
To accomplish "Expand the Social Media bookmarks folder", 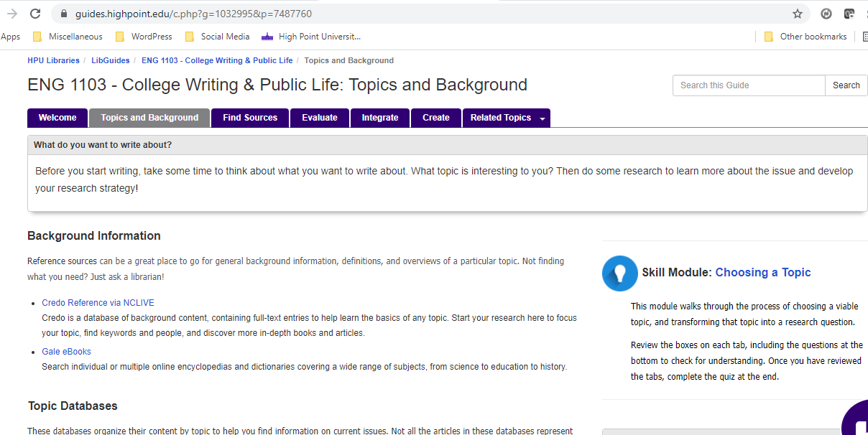I will pos(217,37).
